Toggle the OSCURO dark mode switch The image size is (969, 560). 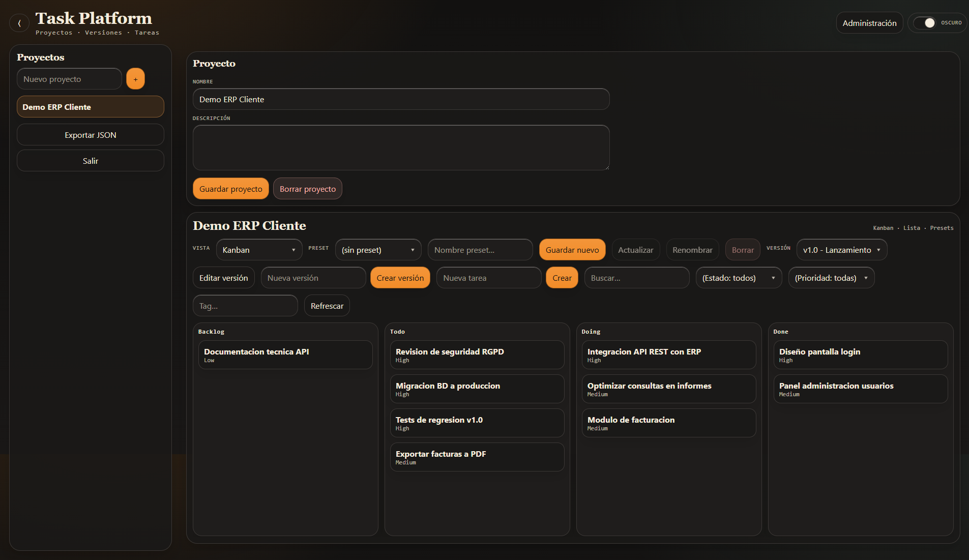(x=929, y=22)
